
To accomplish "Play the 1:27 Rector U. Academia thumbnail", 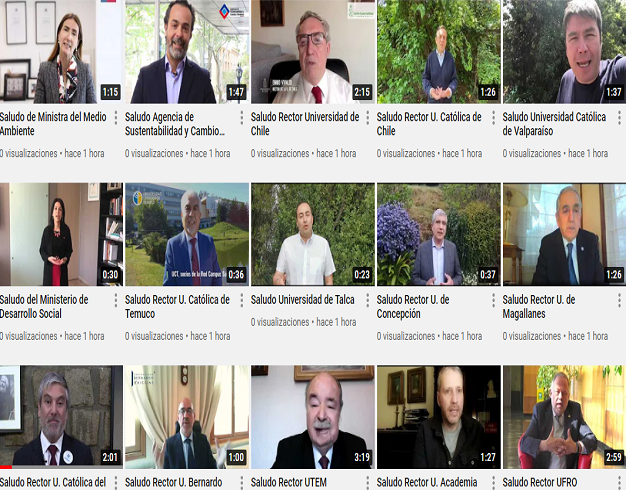I will (439, 417).
